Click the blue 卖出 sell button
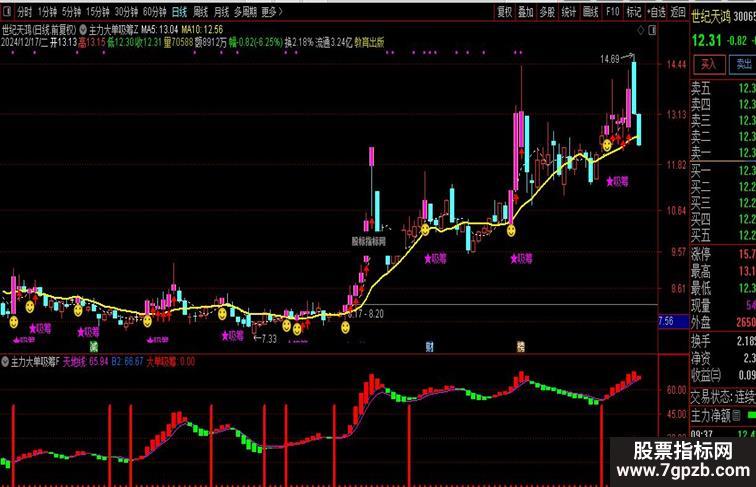Image resolution: width=756 pixels, height=487 pixels. click(x=743, y=64)
